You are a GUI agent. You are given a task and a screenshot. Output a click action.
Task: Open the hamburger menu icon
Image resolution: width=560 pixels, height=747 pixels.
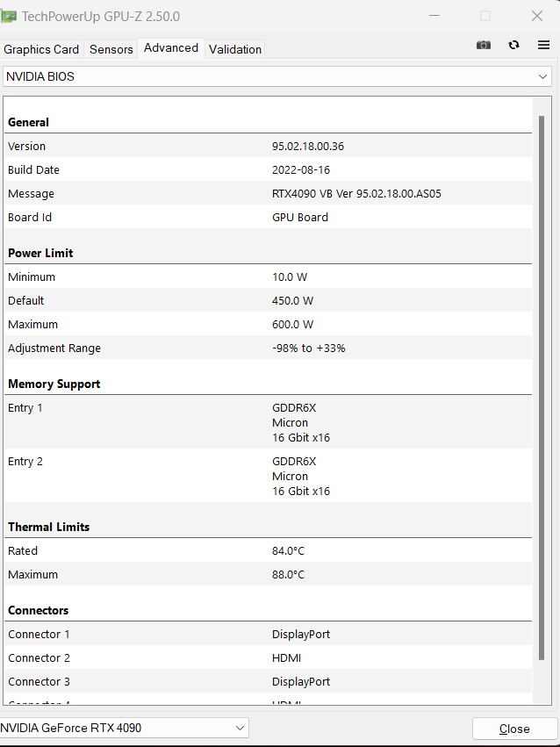point(543,45)
